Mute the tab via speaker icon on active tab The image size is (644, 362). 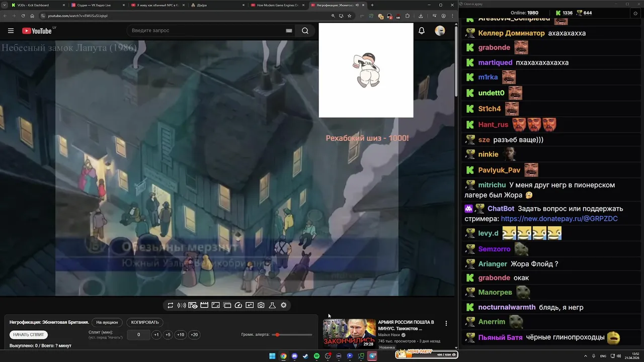(357, 5)
